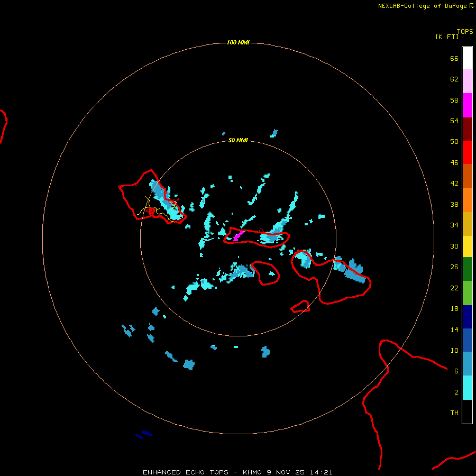The height and width of the screenshot is (476, 476).
Task: Click the legend value 62
Action: click(x=454, y=79)
